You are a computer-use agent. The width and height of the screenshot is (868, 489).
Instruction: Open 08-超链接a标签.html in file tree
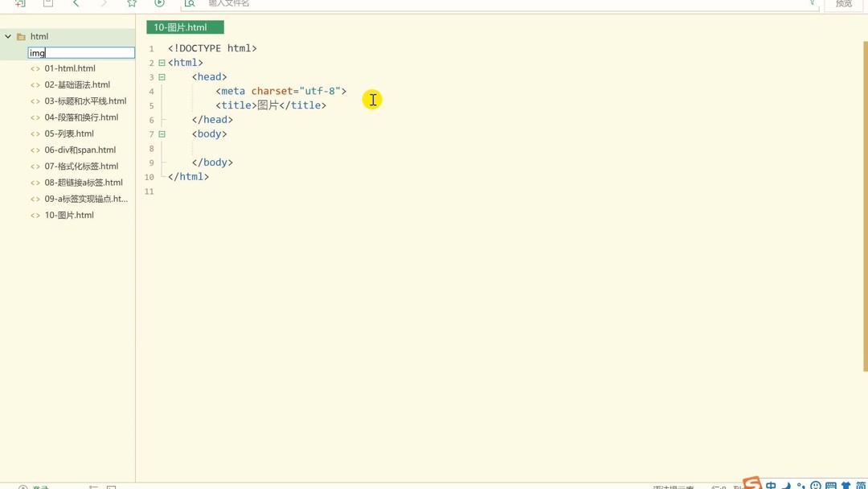click(84, 183)
